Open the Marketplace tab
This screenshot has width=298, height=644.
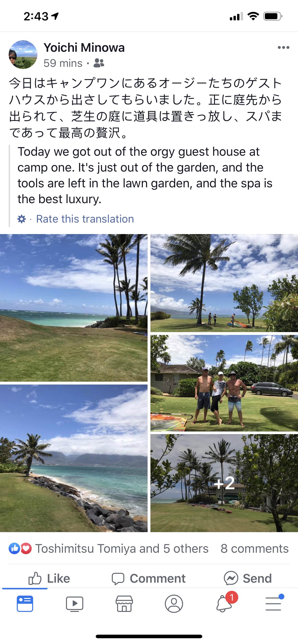coord(124,604)
